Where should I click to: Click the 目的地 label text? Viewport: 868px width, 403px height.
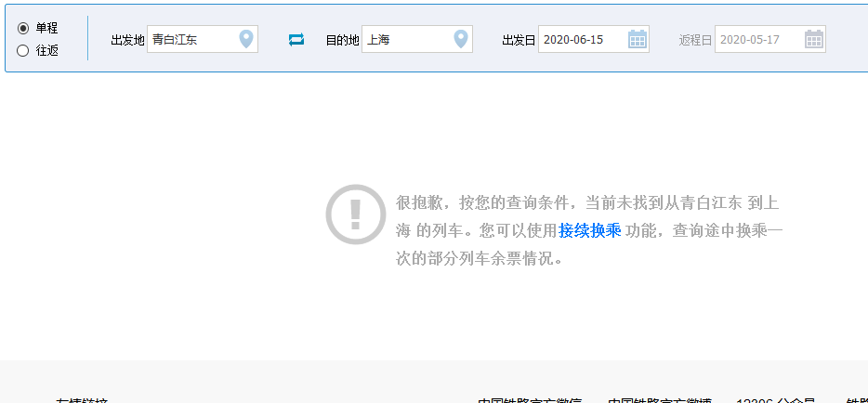click(x=342, y=40)
